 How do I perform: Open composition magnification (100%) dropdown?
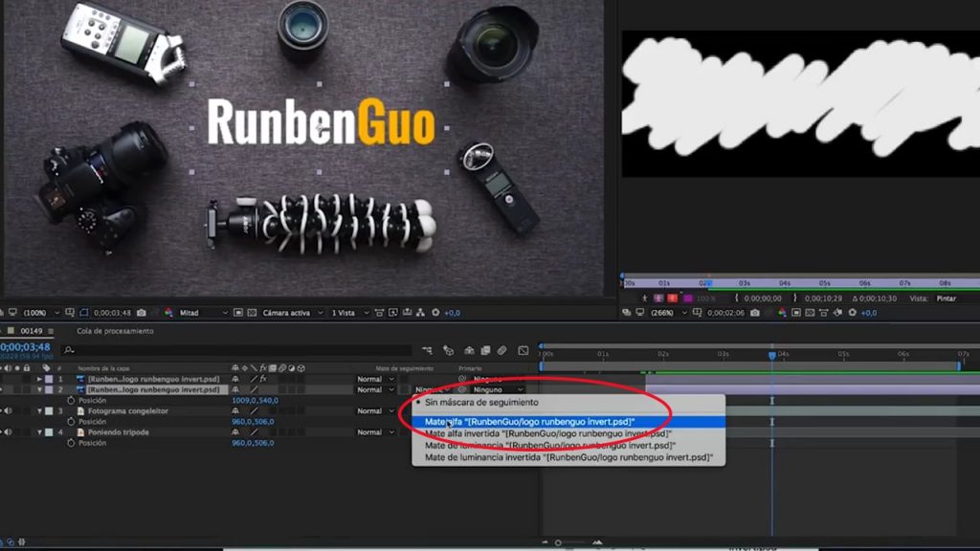point(40,313)
